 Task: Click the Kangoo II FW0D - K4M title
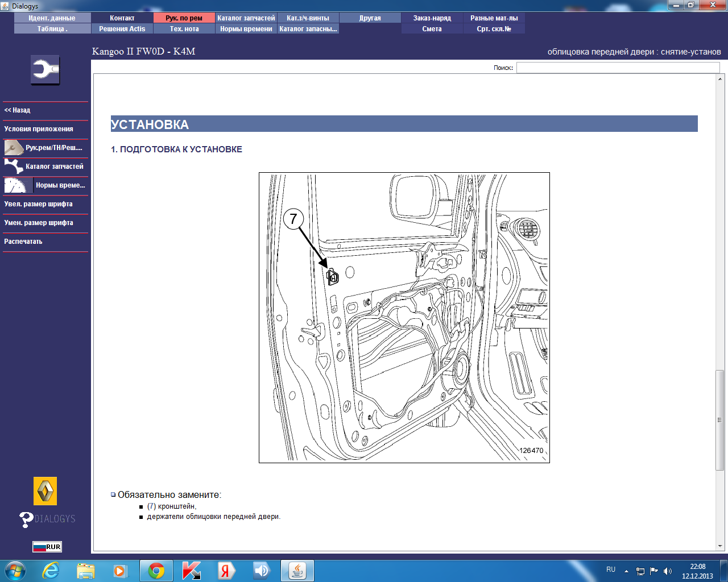(144, 51)
